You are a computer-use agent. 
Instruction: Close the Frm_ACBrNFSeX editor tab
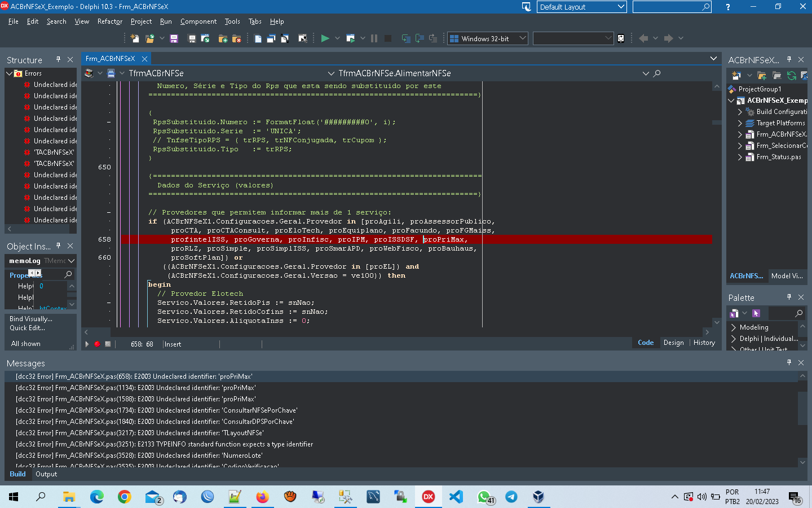pyautogui.click(x=144, y=59)
